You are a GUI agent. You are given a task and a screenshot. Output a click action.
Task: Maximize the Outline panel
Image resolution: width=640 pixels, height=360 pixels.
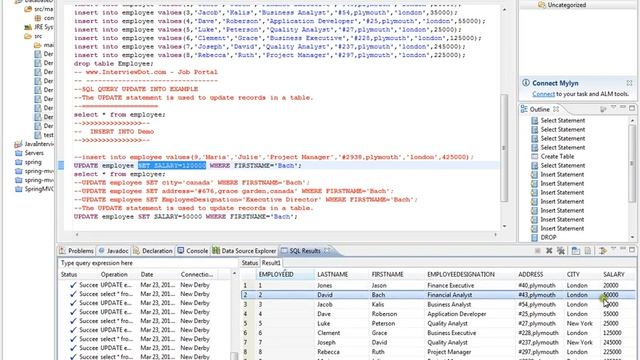click(632, 108)
